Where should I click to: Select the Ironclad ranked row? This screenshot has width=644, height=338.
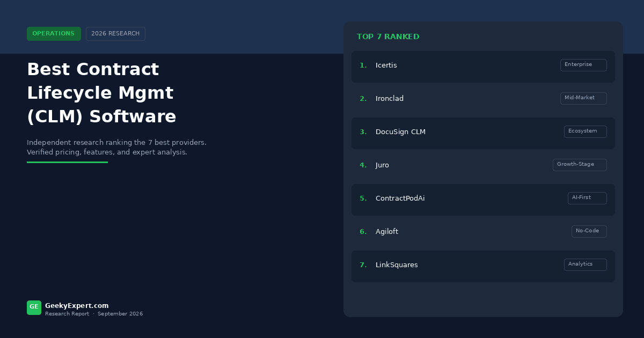click(x=483, y=100)
